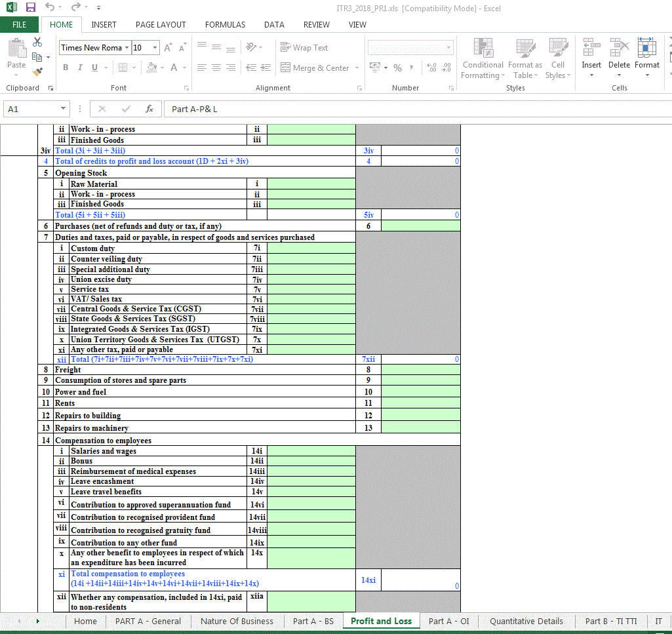Toggle Italic formatting
The height and width of the screenshot is (634, 672).
tap(80, 68)
